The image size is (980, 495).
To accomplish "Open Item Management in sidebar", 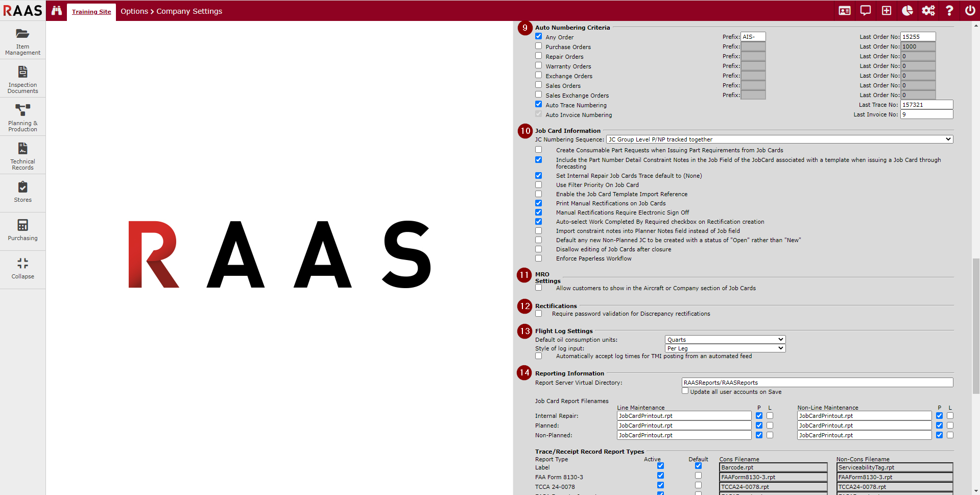I will (x=22, y=40).
